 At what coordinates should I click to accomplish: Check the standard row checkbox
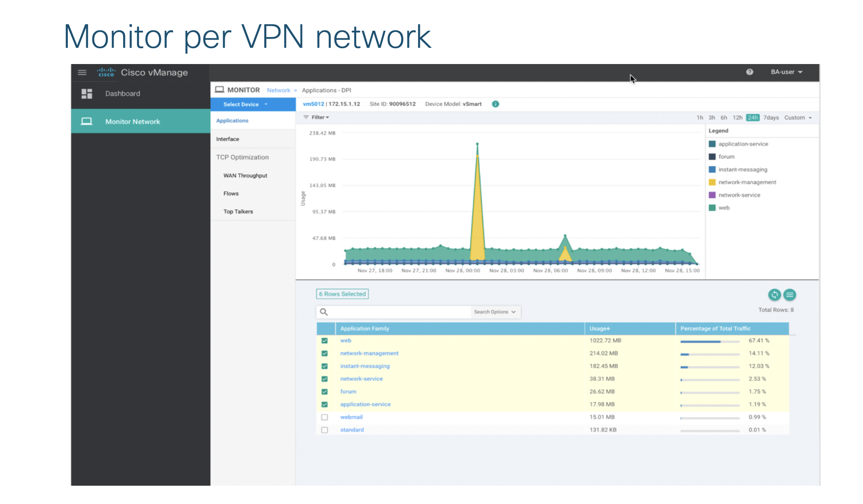coord(325,430)
